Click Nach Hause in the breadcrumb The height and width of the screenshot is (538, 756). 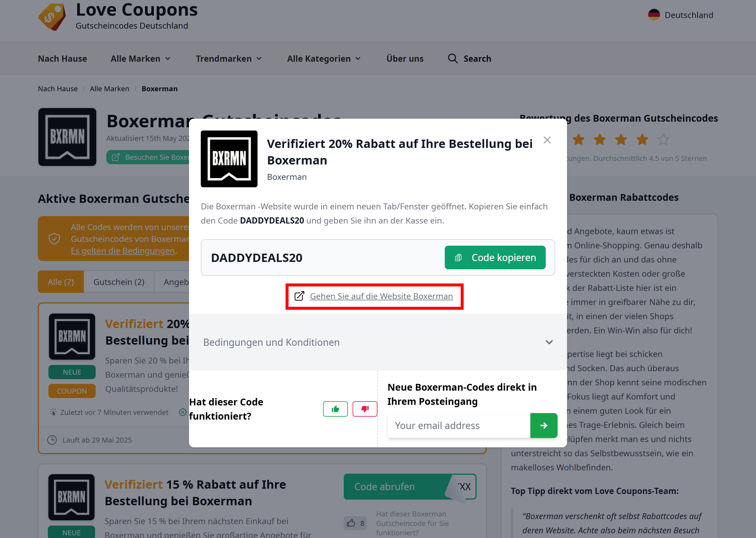pos(58,89)
